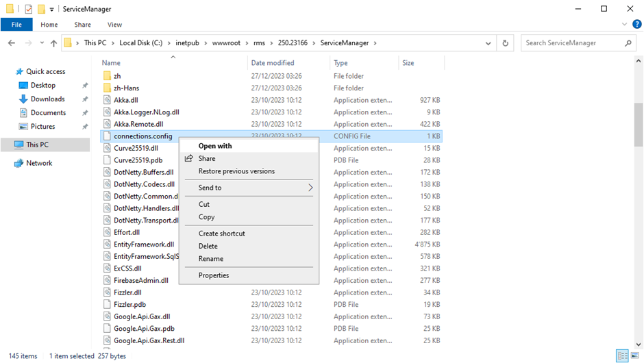Unpin Desktop using its pin icon
This screenshot has height=363, width=644.
click(85, 86)
